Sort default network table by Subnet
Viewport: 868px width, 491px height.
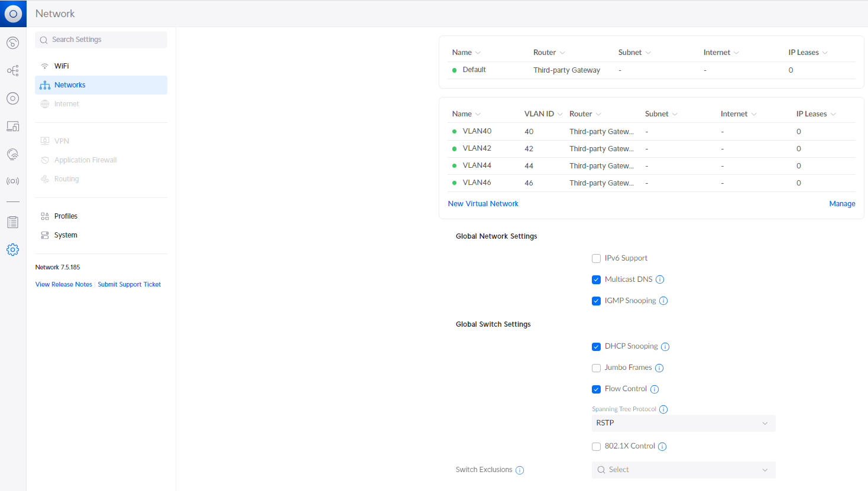(x=634, y=53)
